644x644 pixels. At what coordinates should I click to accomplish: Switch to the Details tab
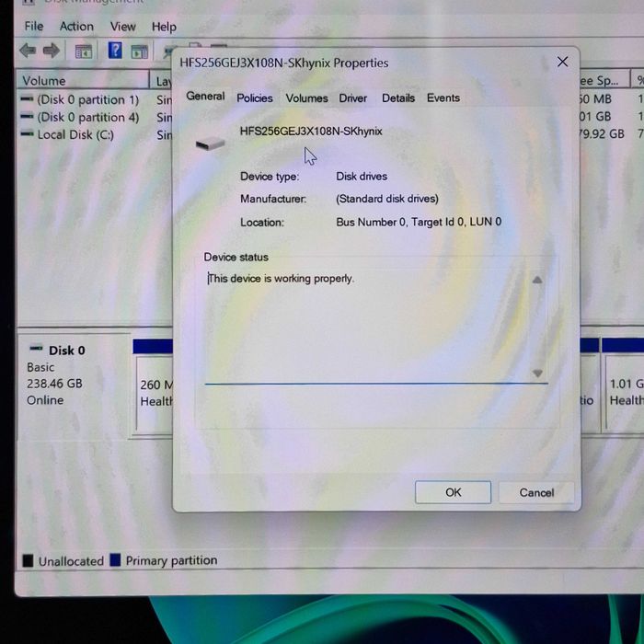pyautogui.click(x=398, y=98)
